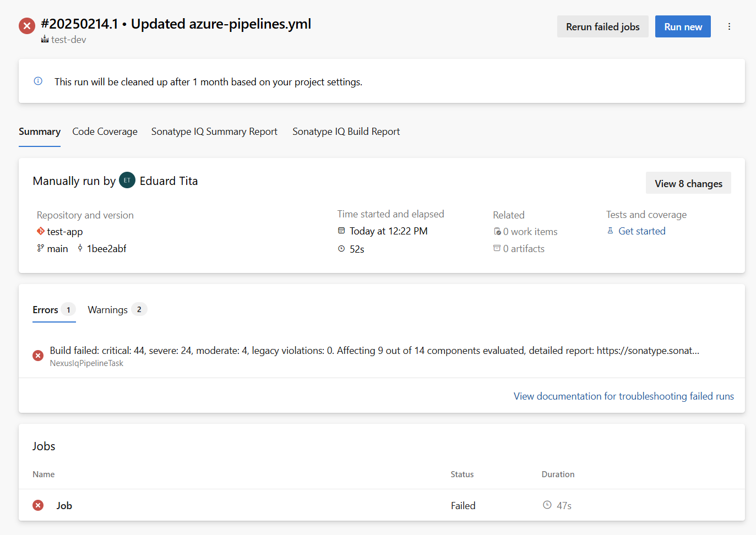Open the more options kebab menu
The height and width of the screenshot is (535, 756).
coord(729,26)
